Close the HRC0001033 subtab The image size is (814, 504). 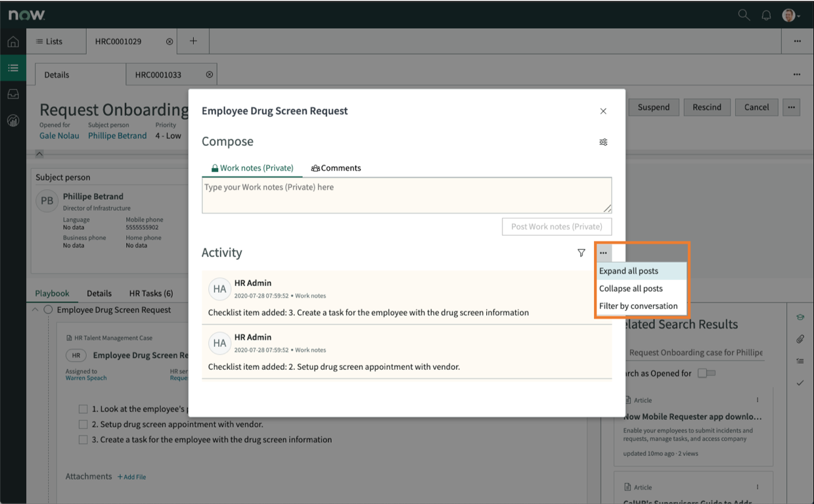coord(210,74)
